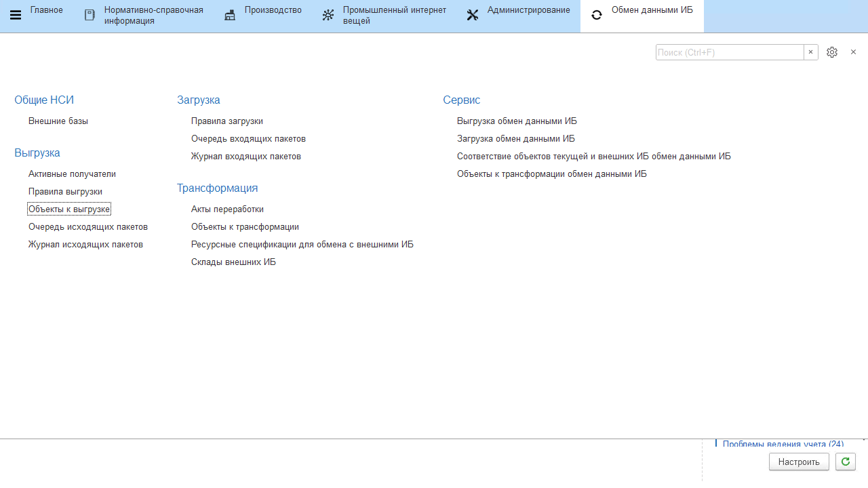The width and height of the screenshot is (868, 488).
Task: Open Журнал исходящих пакетов
Action: tap(85, 245)
